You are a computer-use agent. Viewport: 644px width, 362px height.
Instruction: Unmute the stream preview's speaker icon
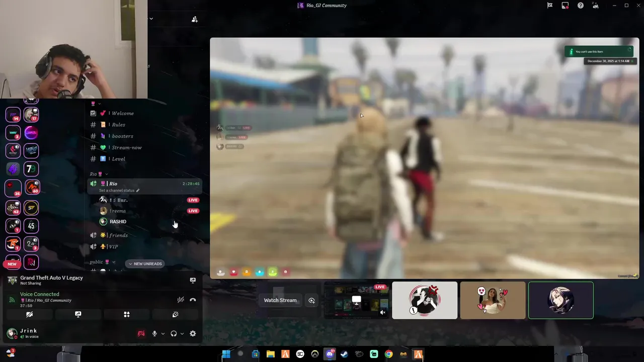382,313
